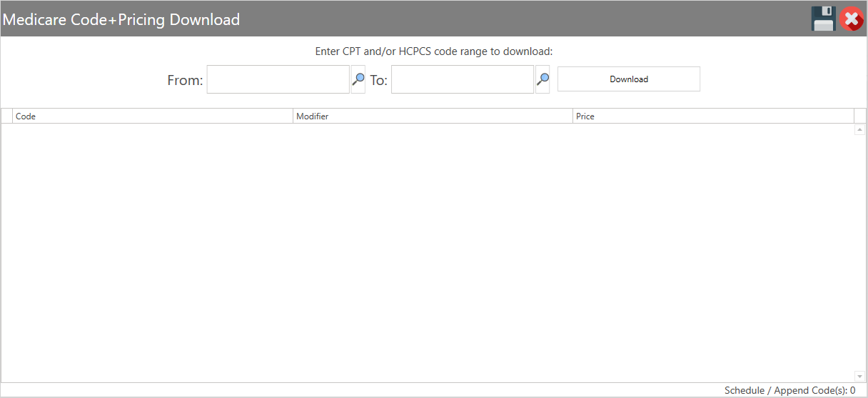Click the 'Schedule / Append Code(s): 0' status text

789,390
